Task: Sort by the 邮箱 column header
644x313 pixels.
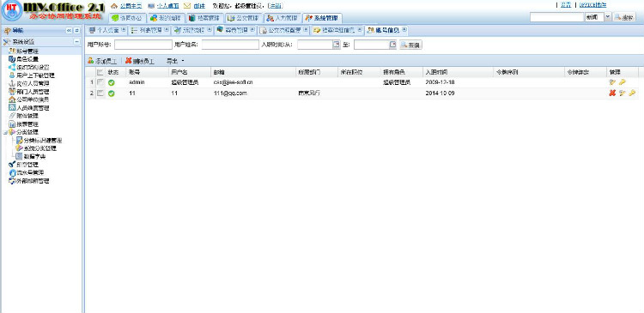Action: 253,72
